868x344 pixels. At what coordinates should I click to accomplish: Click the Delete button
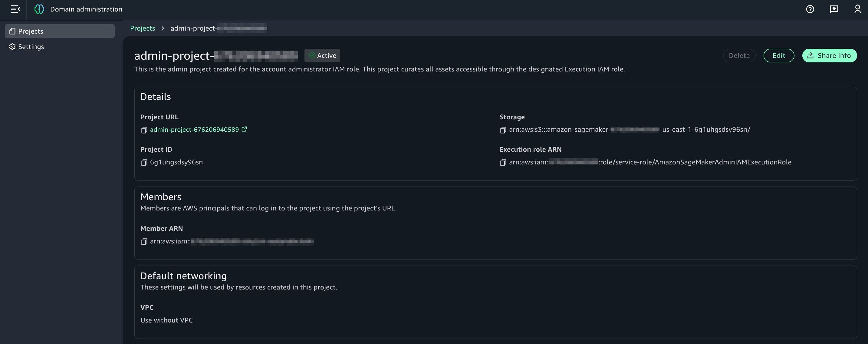click(739, 55)
